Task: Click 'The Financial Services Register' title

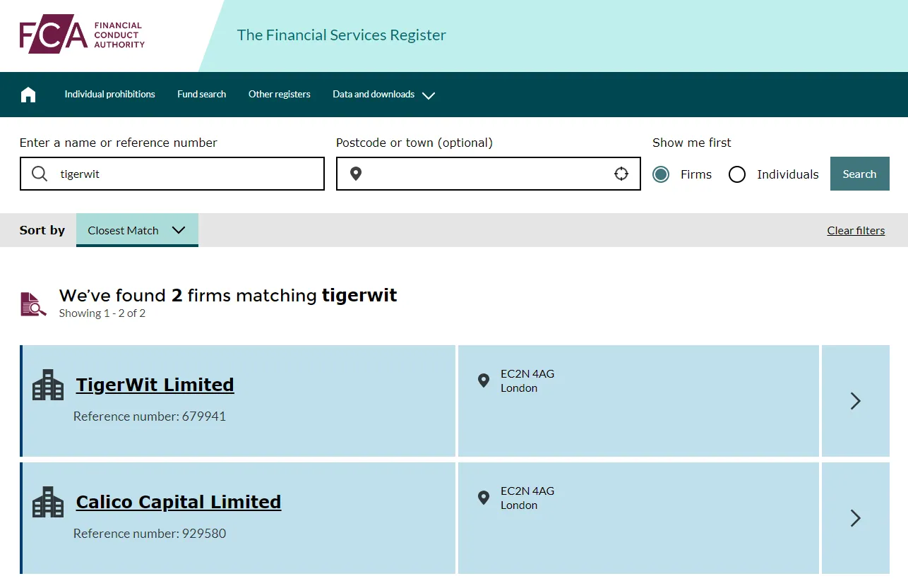Action: tap(342, 35)
